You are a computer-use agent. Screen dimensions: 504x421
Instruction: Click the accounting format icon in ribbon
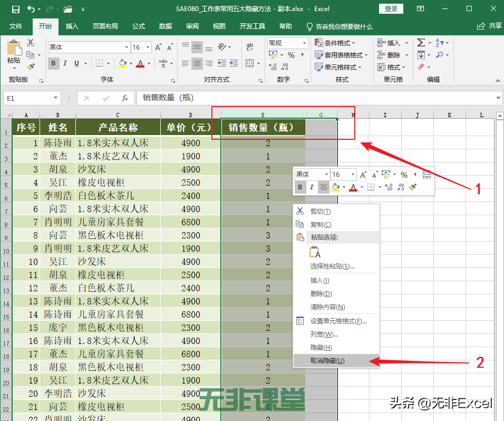pos(273,55)
